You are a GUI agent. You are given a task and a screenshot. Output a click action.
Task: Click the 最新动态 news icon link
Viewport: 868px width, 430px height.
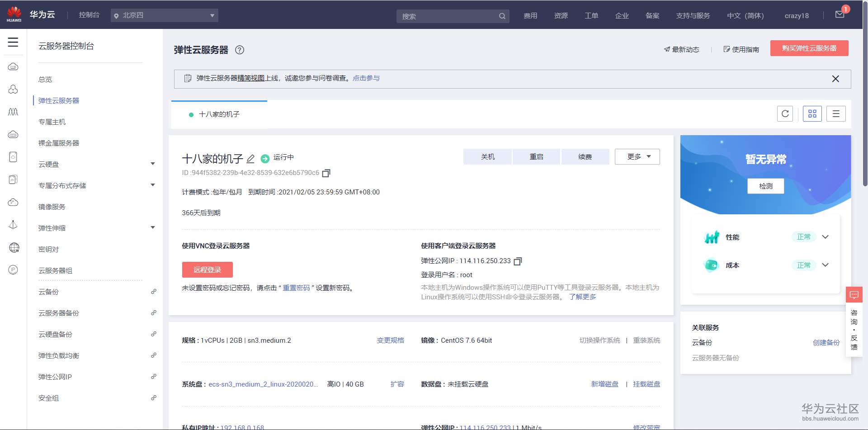coord(681,50)
